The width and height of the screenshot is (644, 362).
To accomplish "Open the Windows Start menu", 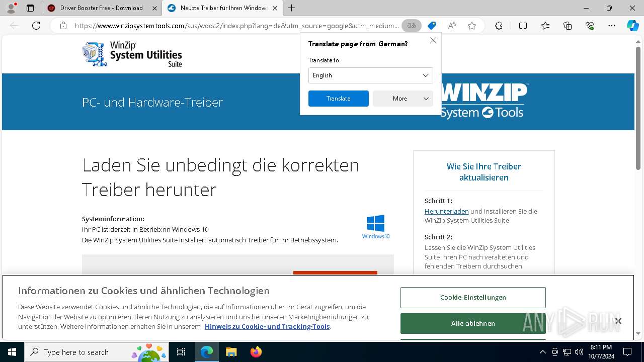I will pos(12,352).
